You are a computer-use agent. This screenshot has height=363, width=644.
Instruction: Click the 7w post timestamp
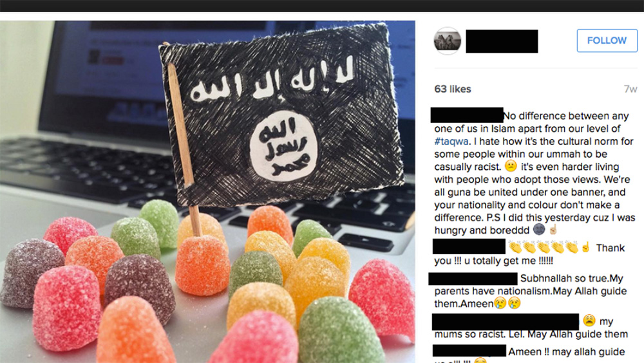click(630, 89)
